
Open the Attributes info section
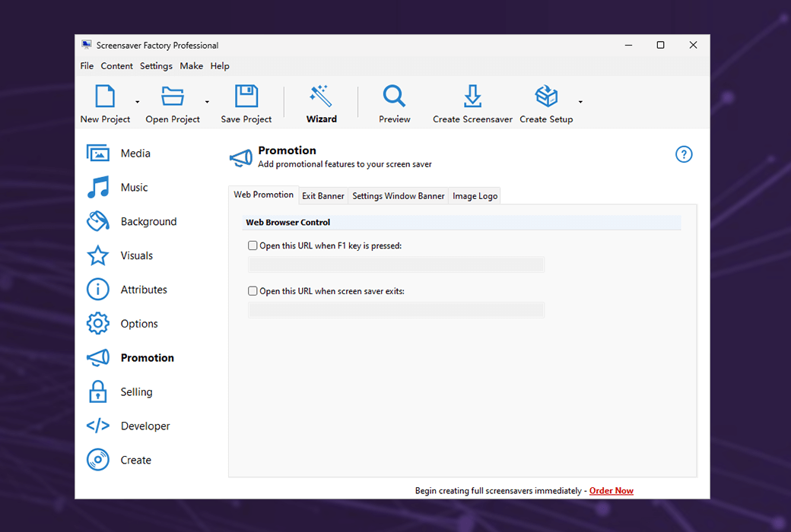126,290
